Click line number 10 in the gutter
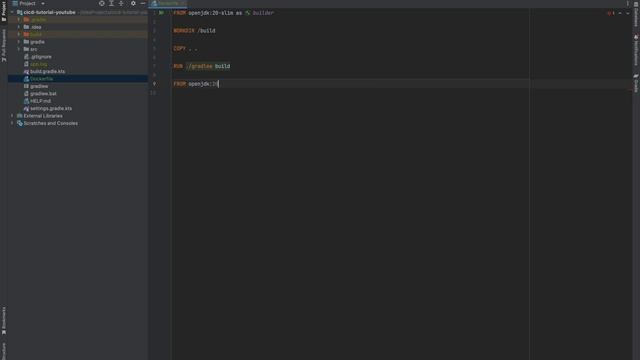 153,93
